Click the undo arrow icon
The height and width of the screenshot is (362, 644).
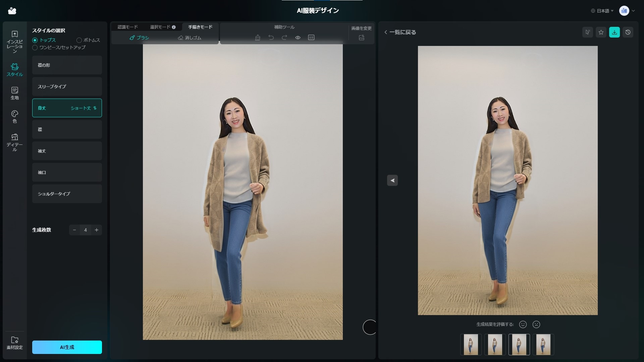pos(271,38)
